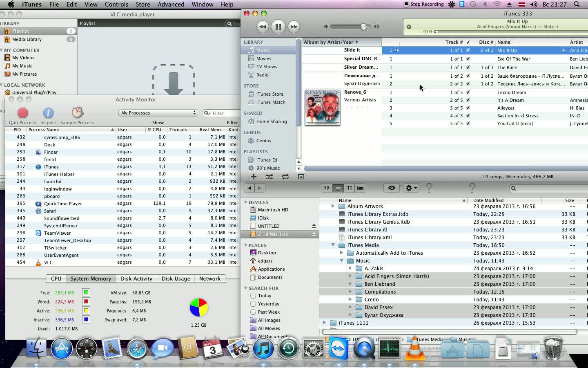This screenshot has height=368, width=588.
Task: Select Home Sharing in iTunes sidebar
Action: click(271, 121)
